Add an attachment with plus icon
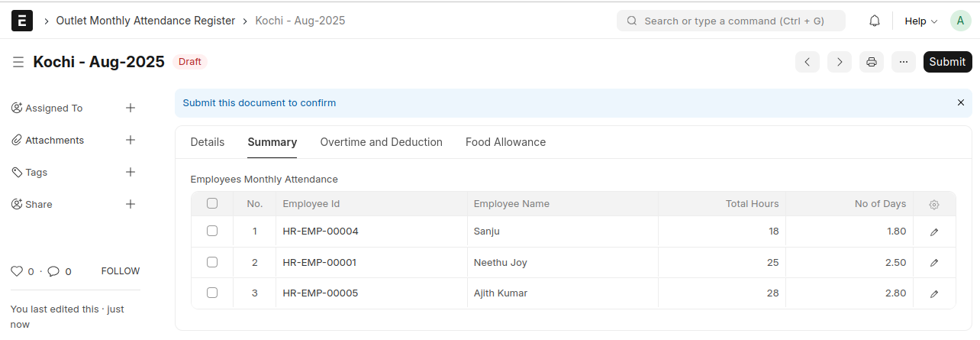The image size is (980, 340). pyautogui.click(x=131, y=140)
